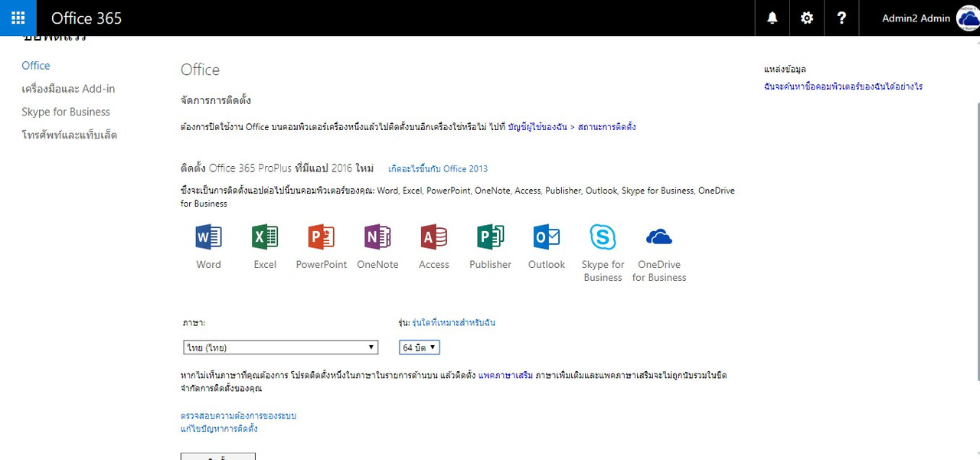Viewport: 980px width, 460px height.
Task: Click the Word app icon
Action: 208,238
